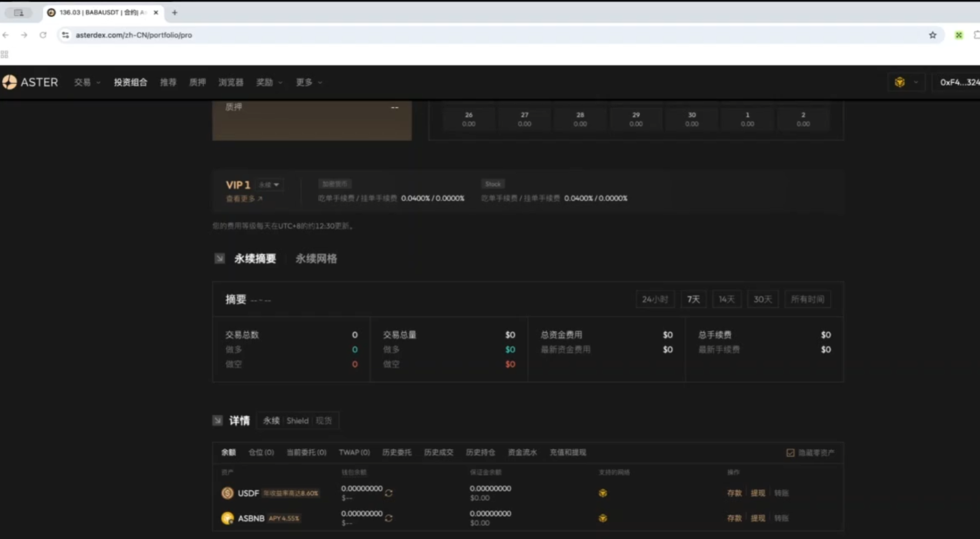Refresh the ASBNB wallet balance
This screenshot has height=539, width=980.
click(389, 518)
